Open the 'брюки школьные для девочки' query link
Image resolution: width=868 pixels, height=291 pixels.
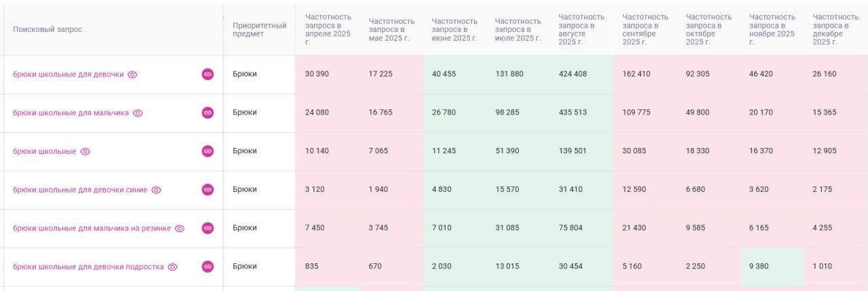(68, 75)
